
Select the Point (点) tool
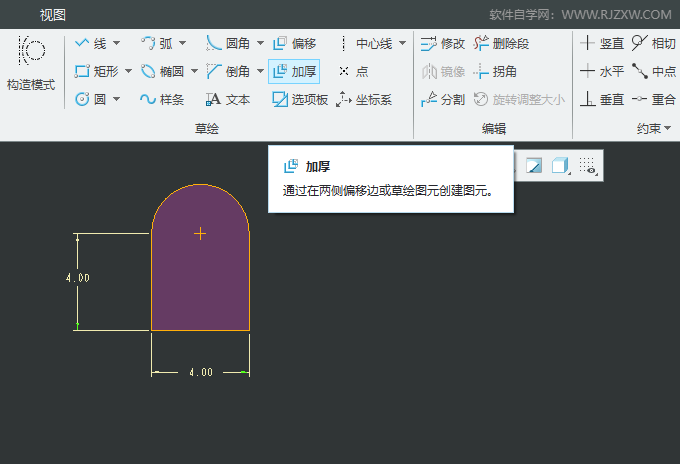[x=353, y=71]
